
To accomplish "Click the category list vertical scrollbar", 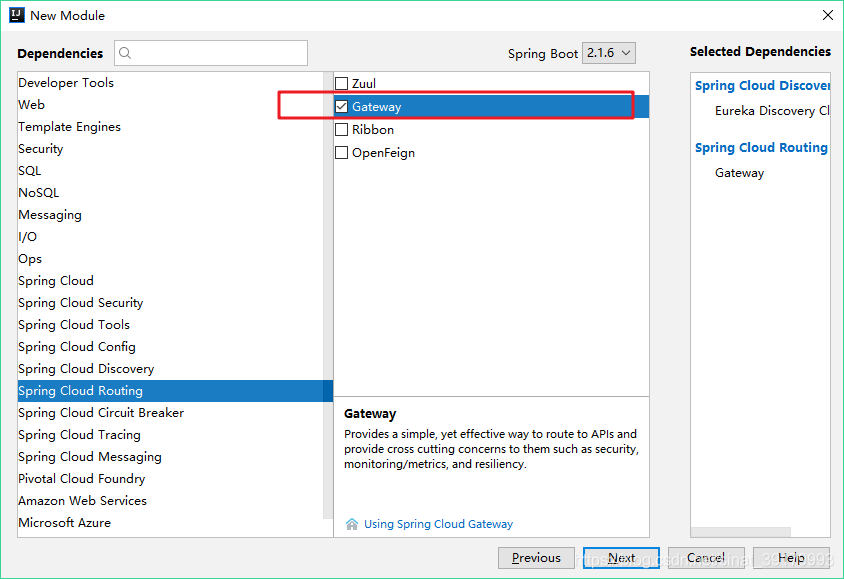I will (328, 295).
